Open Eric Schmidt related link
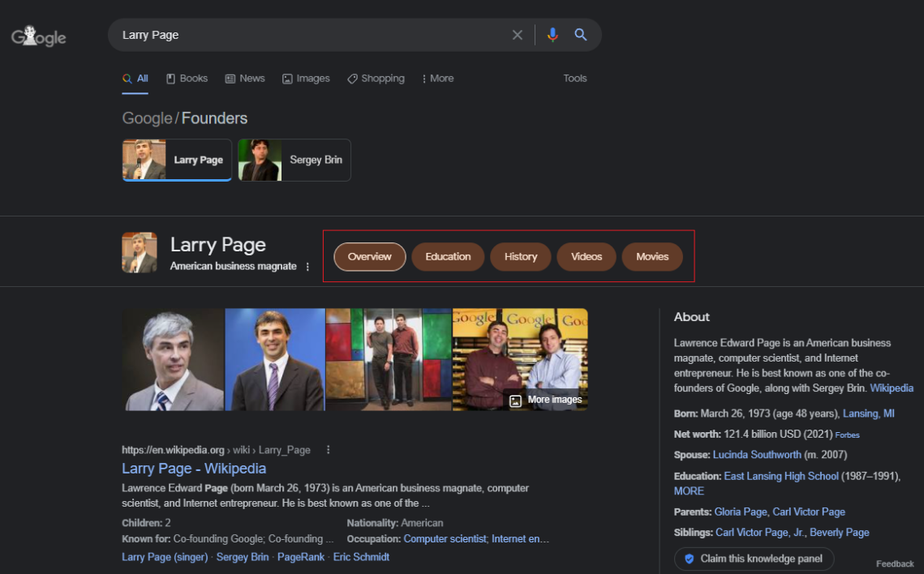 tap(361, 557)
